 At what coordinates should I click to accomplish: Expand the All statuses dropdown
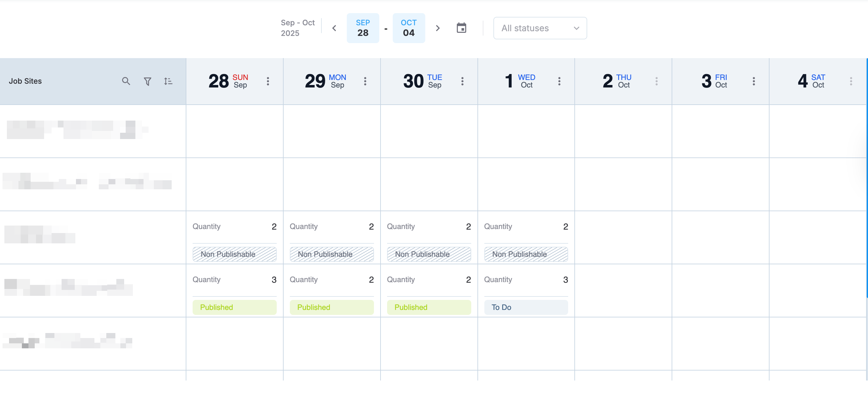(540, 28)
